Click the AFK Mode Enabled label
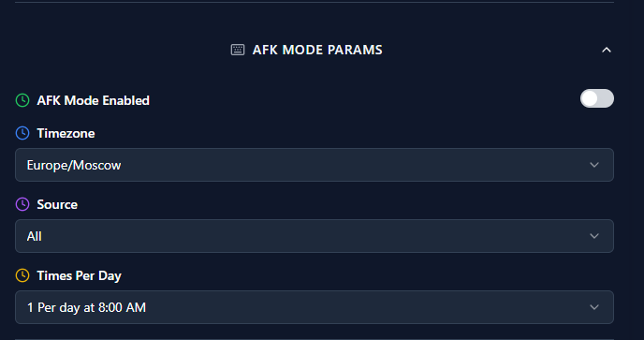 pyautogui.click(x=94, y=100)
